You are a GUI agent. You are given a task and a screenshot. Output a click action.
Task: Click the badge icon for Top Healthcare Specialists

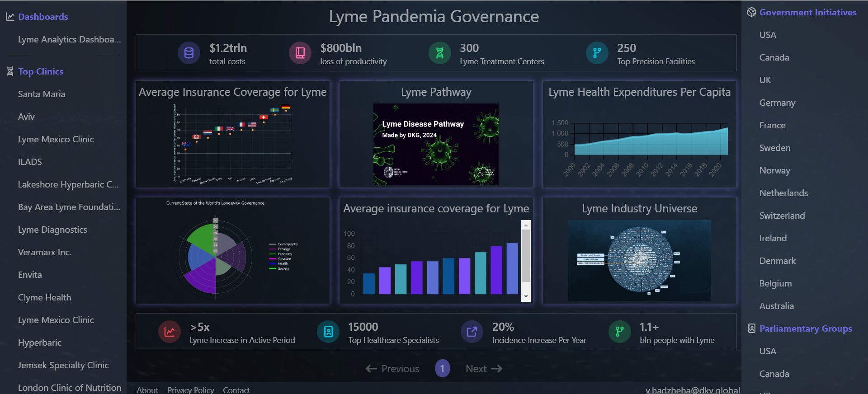[x=328, y=332]
